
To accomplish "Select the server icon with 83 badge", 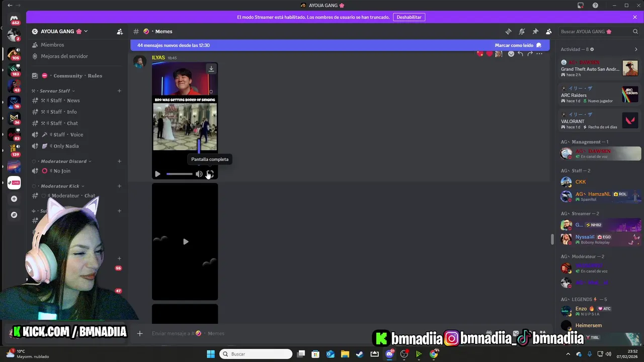I will [x=14, y=134].
